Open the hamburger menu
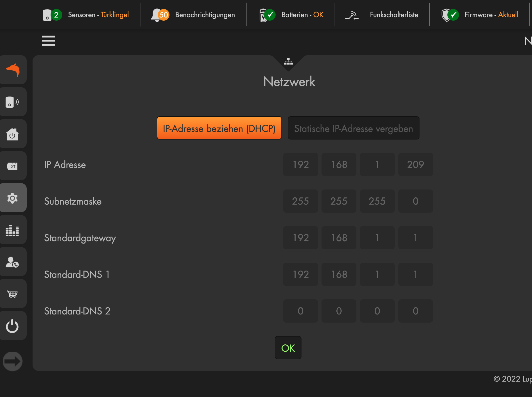 pyautogui.click(x=48, y=41)
